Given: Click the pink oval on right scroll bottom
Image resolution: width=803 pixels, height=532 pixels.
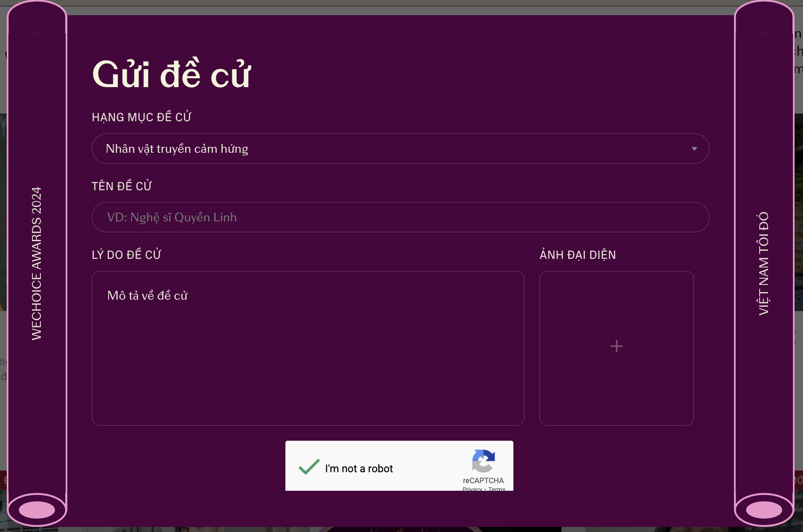Looking at the screenshot, I should [764, 510].
